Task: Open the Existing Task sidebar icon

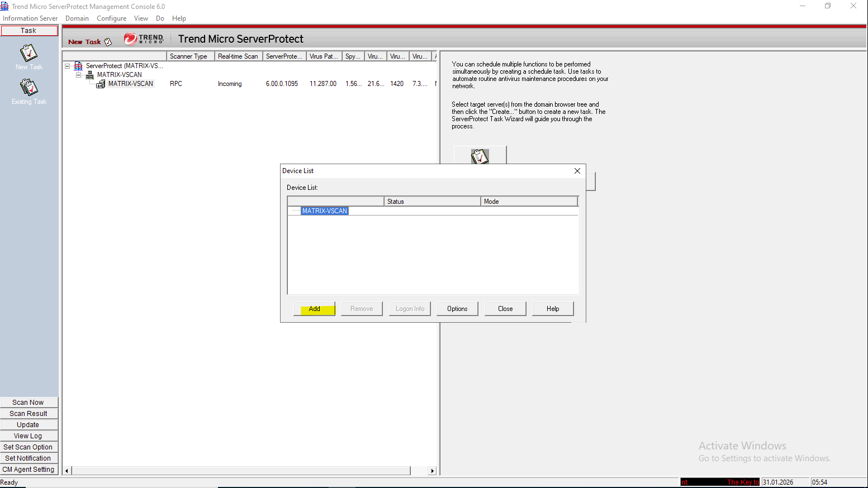Action: pos(29,88)
